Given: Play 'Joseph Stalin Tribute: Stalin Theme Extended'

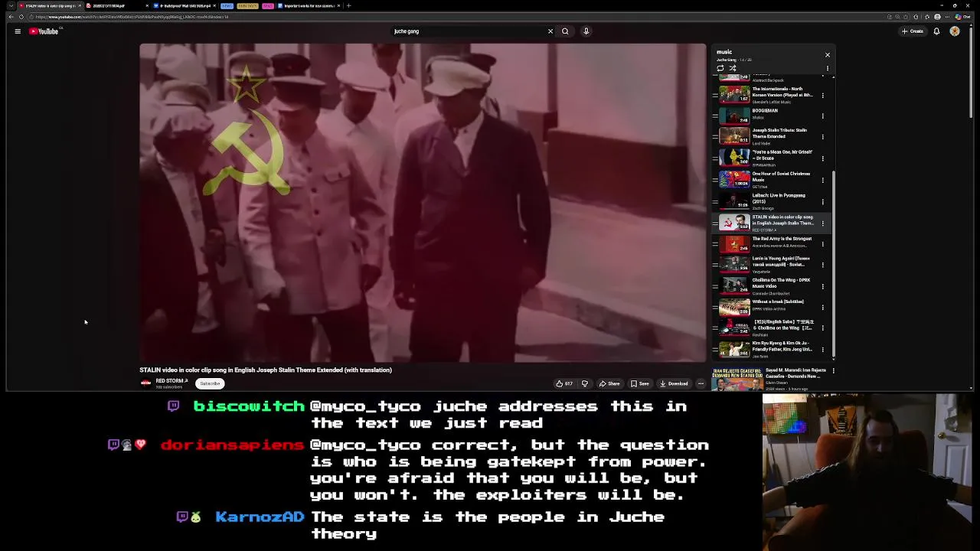Looking at the screenshot, I should (x=734, y=137).
